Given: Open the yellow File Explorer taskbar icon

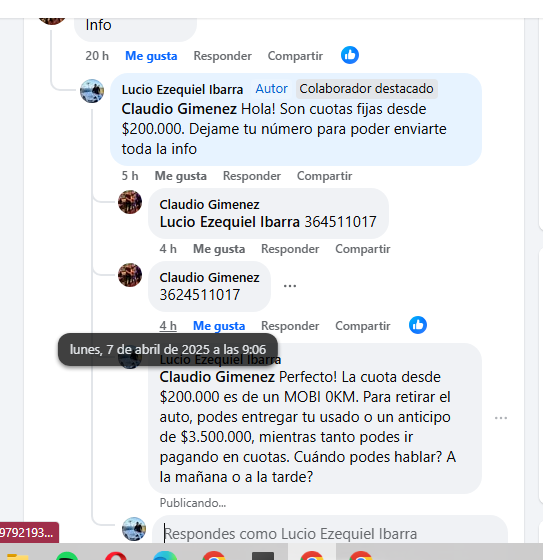Looking at the screenshot, I should (x=18, y=556).
